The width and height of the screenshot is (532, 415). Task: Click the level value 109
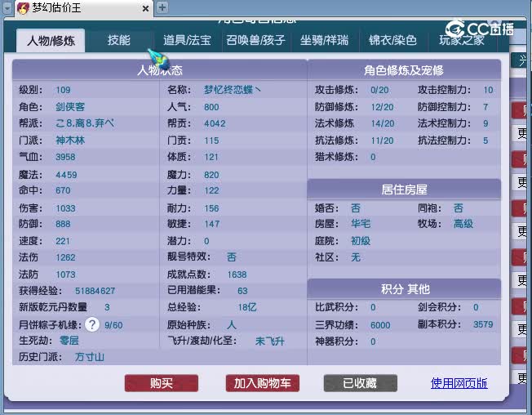tap(63, 90)
